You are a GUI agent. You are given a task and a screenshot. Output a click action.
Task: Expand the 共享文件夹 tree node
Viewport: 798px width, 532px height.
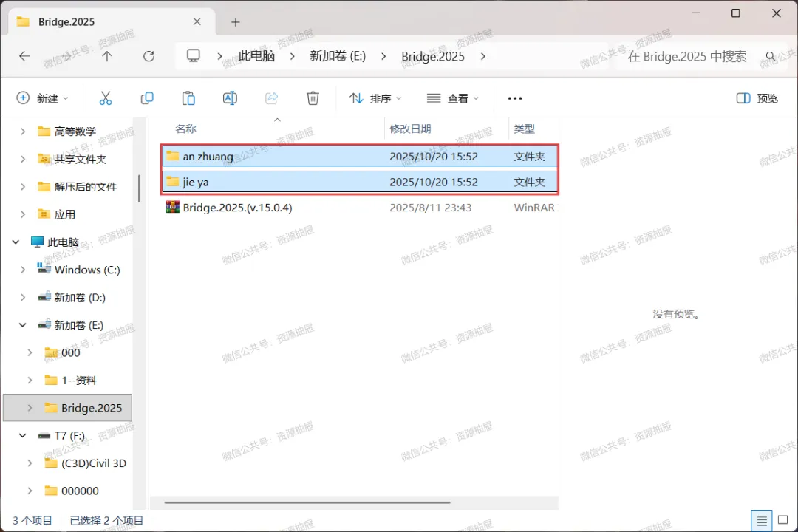point(23,159)
